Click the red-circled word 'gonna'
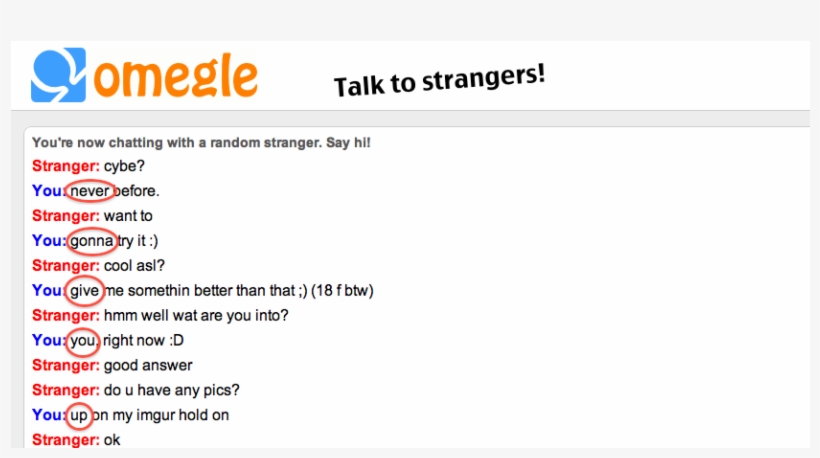This screenshot has width=820, height=458. pyautogui.click(x=92, y=241)
